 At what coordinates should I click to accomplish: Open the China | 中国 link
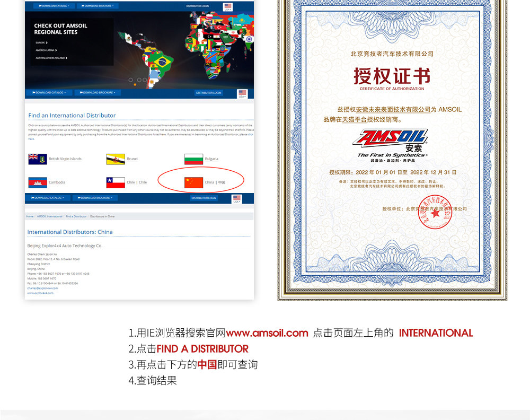pyautogui.click(x=215, y=182)
